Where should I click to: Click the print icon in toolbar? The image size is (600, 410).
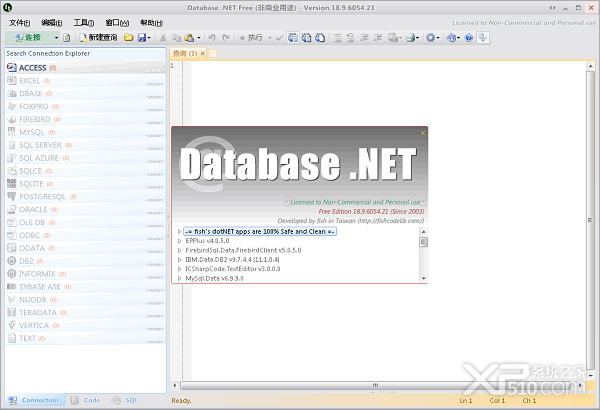coord(411,38)
